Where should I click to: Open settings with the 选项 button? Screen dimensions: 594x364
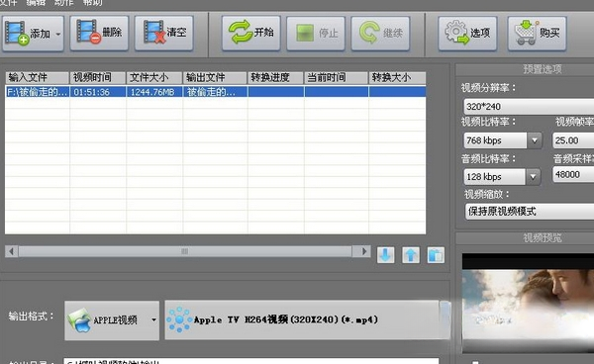point(467,34)
